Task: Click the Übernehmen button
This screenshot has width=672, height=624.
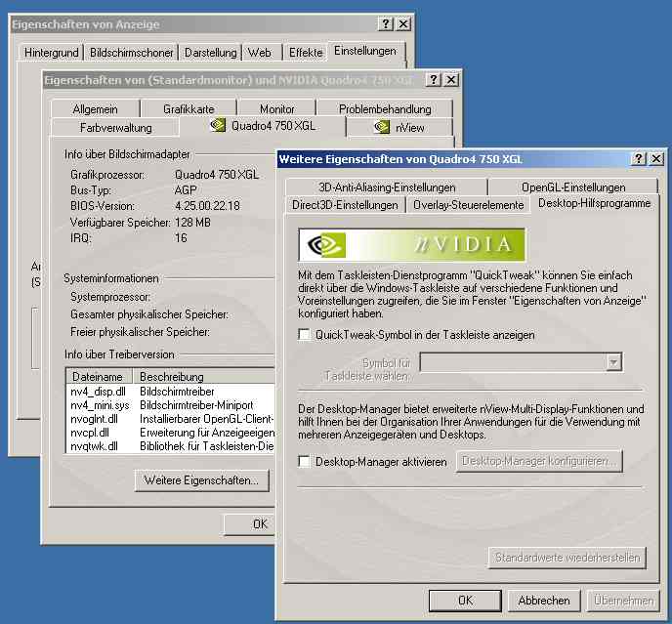Action: pyautogui.click(x=623, y=601)
